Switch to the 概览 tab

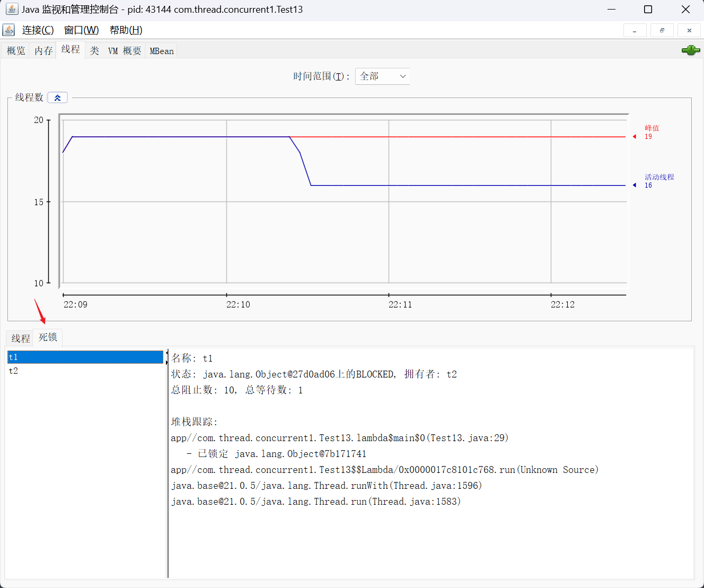[x=16, y=51]
